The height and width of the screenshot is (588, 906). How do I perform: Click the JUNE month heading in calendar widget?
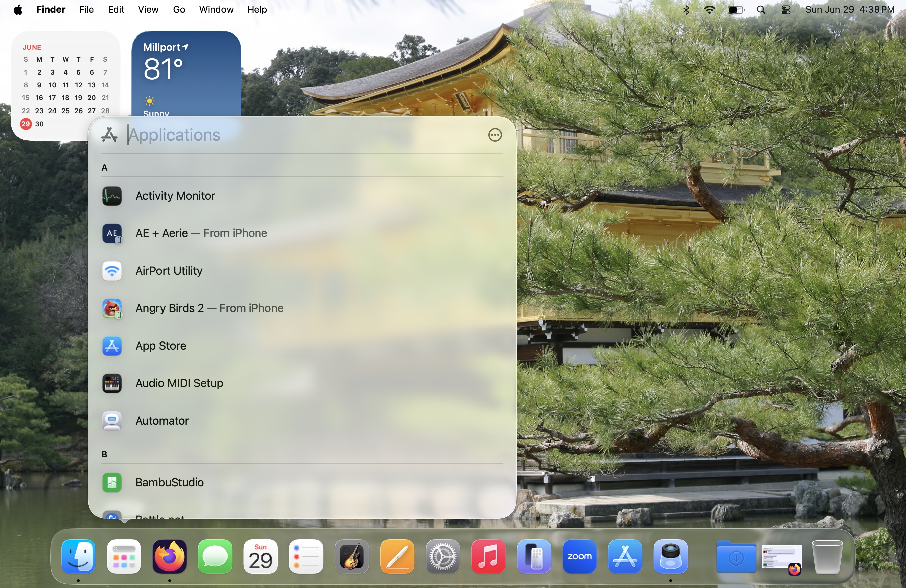point(31,47)
